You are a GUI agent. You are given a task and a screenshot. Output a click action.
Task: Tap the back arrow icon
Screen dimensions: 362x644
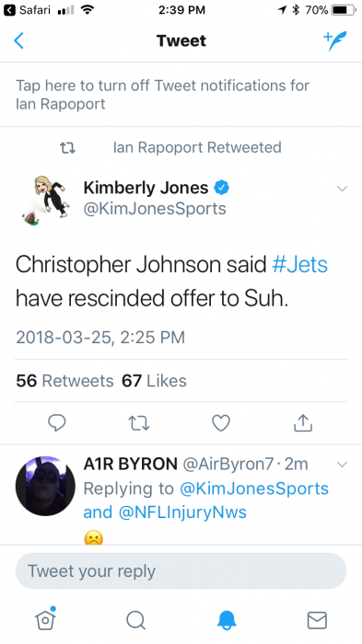point(19,40)
